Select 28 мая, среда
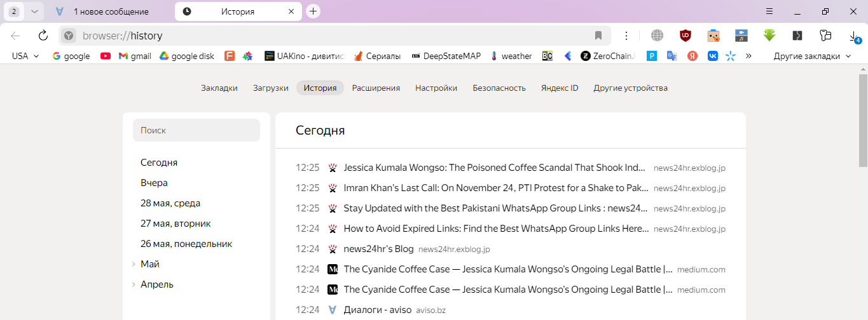Viewport: 868px width, 320px height. pyautogui.click(x=170, y=203)
